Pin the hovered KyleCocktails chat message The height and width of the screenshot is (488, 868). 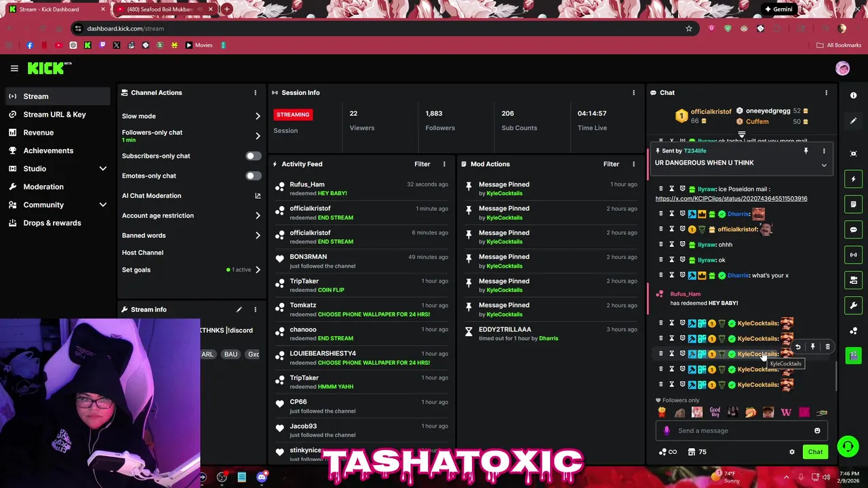pos(812,347)
